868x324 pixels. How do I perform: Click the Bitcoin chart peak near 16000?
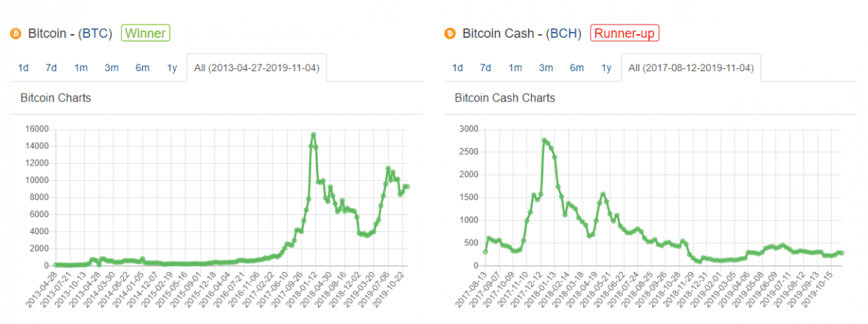pos(314,135)
